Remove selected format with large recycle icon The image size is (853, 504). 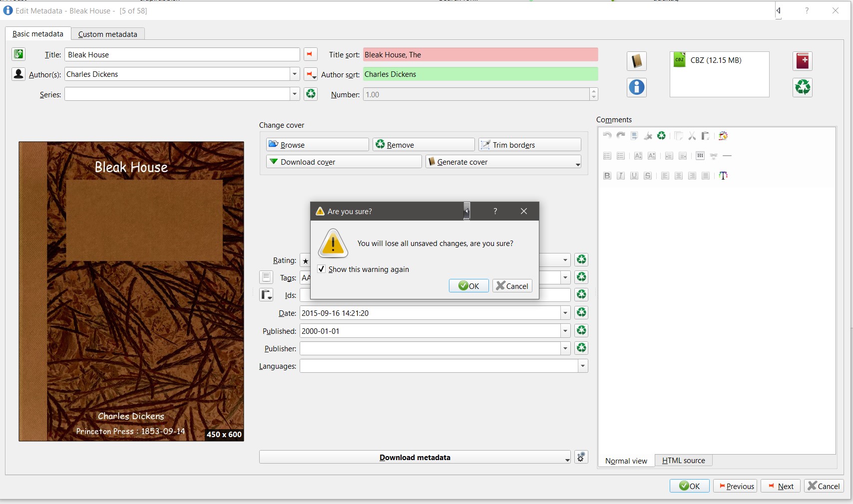coord(802,87)
